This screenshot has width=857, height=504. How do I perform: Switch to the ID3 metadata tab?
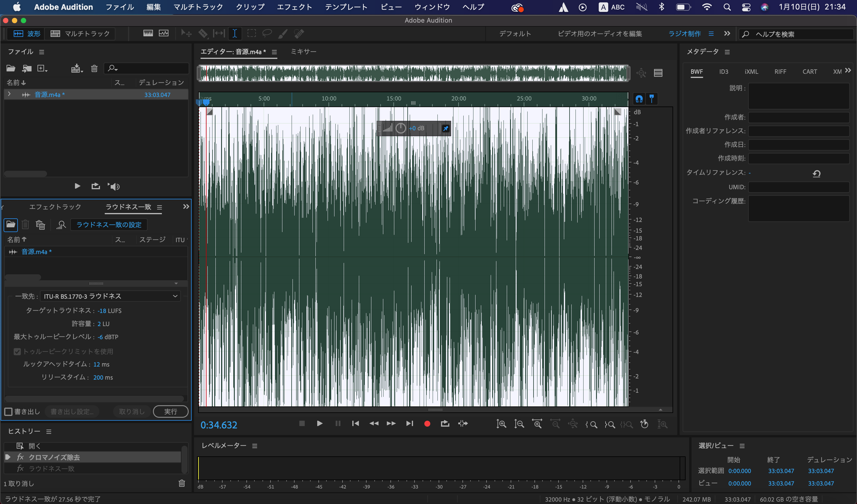723,72
